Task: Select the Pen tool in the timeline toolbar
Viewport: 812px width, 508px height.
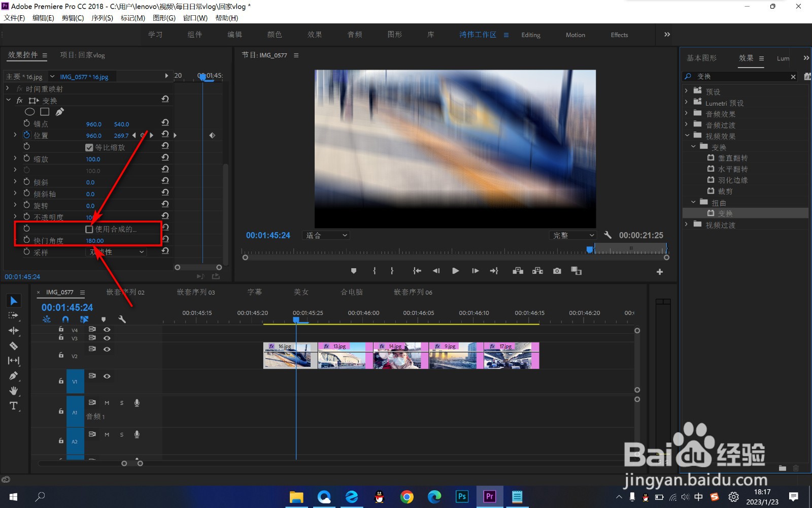Action: click(14, 376)
